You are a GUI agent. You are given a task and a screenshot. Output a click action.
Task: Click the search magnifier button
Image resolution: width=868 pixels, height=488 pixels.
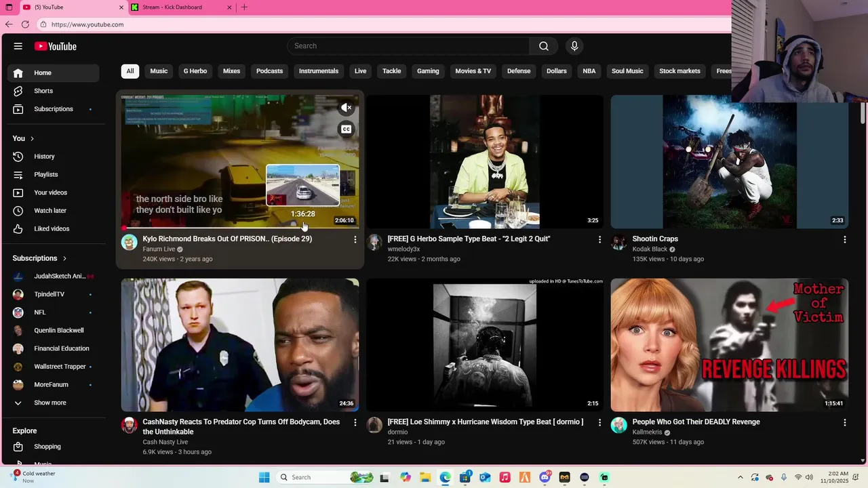click(x=544, y=46)
